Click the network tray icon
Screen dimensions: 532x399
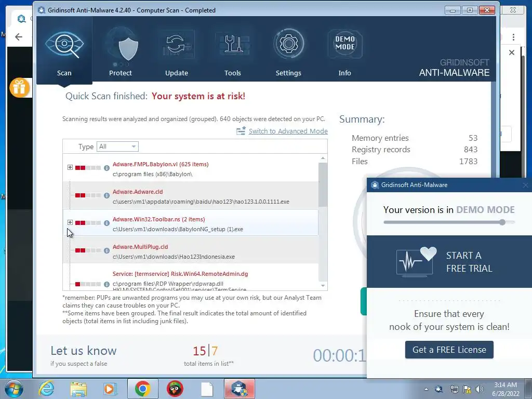tap(454, 389)
